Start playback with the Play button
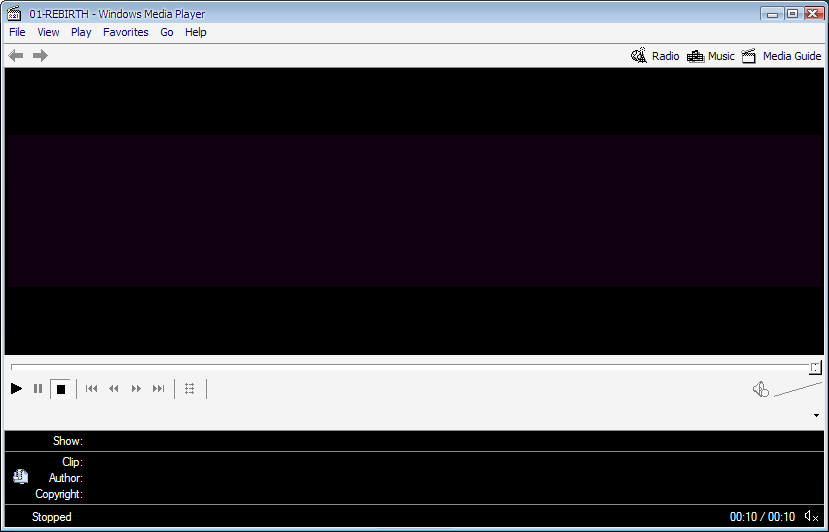The height and width of the screenshot is (532, 829). coord(16,389)
